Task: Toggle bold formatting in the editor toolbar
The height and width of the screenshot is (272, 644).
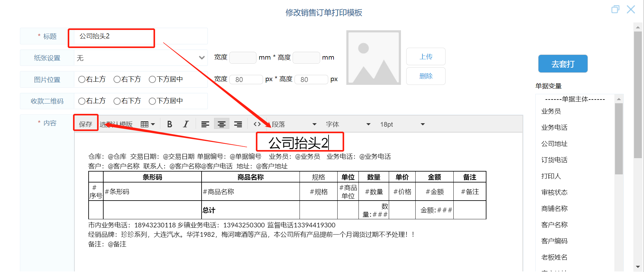Action: 169,124
